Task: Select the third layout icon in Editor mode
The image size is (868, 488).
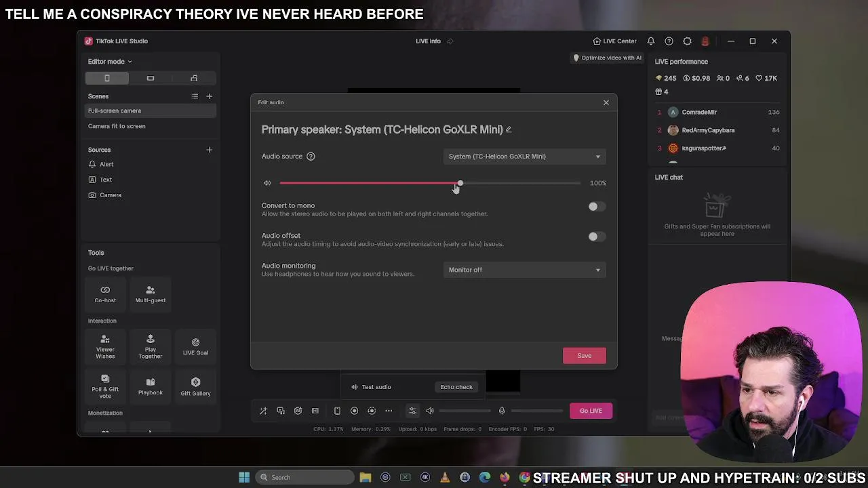Action: pos(194,78)
